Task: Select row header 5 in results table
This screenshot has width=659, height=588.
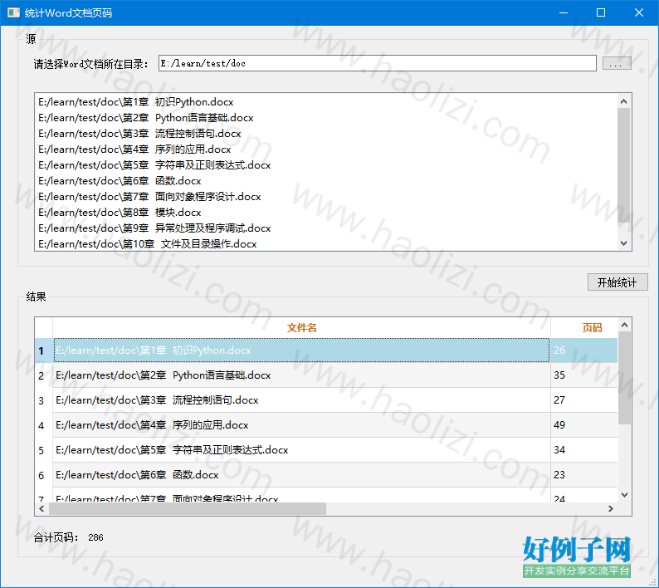Action: 44,450
